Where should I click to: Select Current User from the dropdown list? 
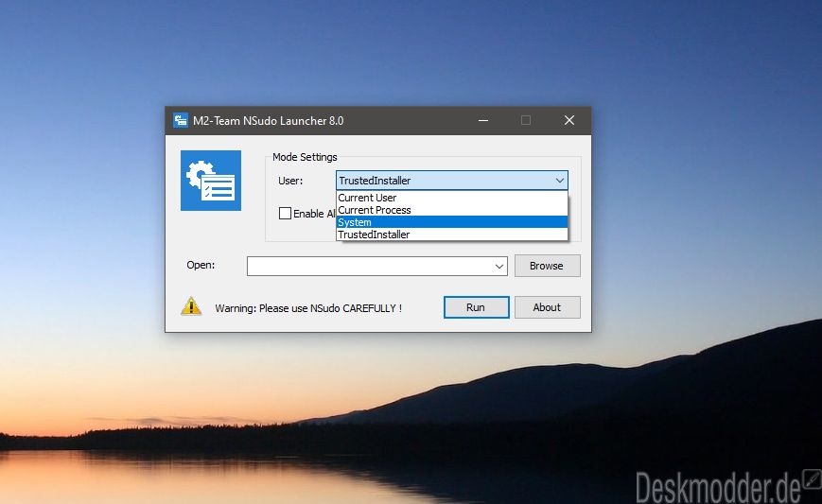click(x=451, y=198)
